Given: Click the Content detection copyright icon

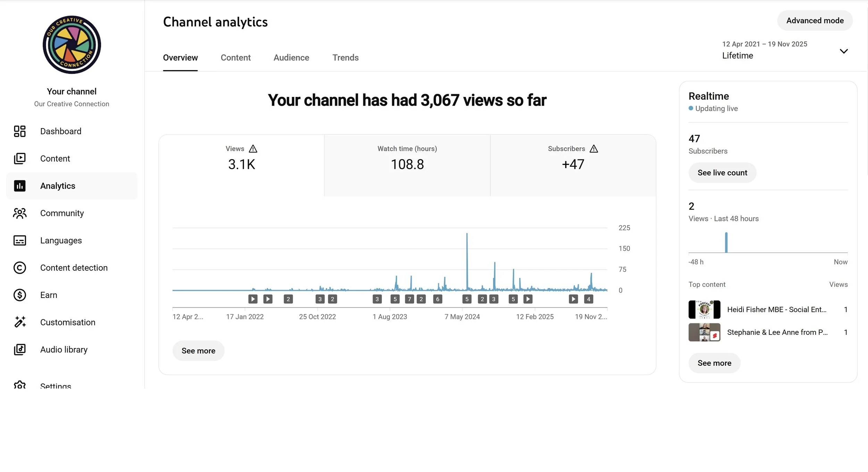Looking at the screenshot, I should click(x=20, y=268).
